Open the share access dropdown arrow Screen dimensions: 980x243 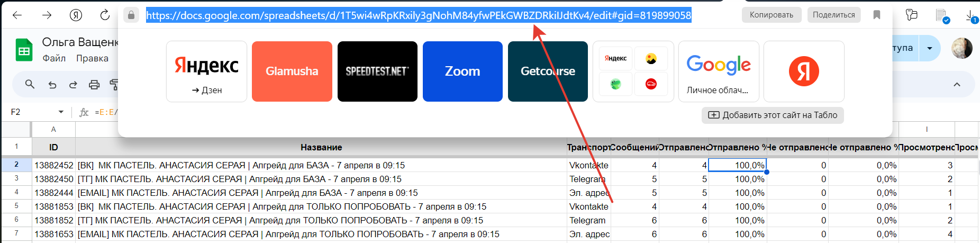click(x=930, y=48)
